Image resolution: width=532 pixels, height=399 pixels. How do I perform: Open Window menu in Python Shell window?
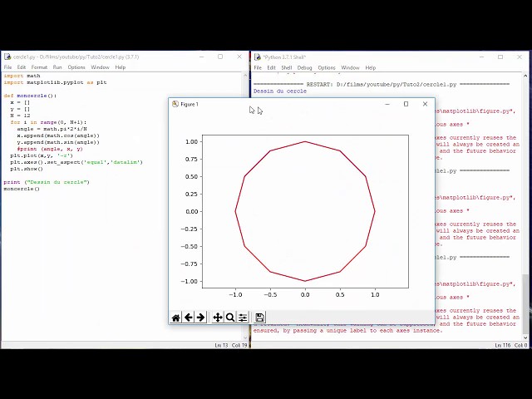350,67
